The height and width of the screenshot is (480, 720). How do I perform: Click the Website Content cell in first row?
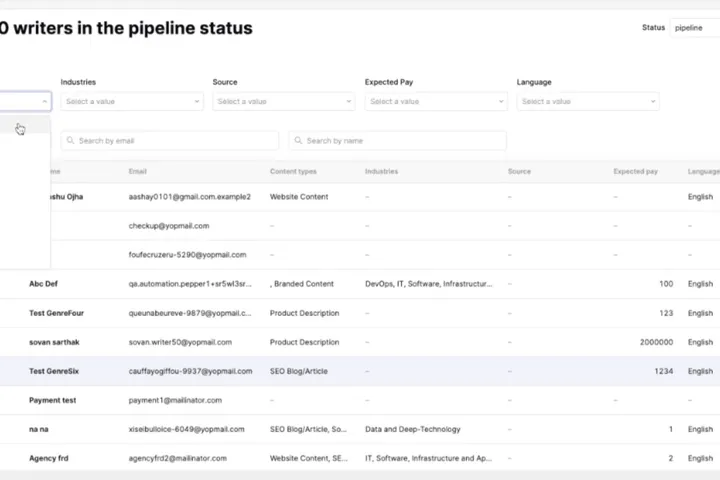click(x=299, y=197)
